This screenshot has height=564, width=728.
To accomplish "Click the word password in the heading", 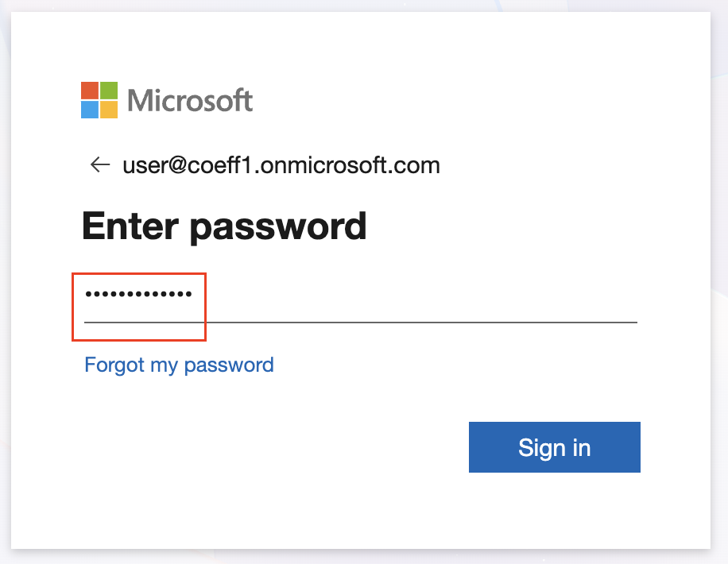I will [277, 227].
